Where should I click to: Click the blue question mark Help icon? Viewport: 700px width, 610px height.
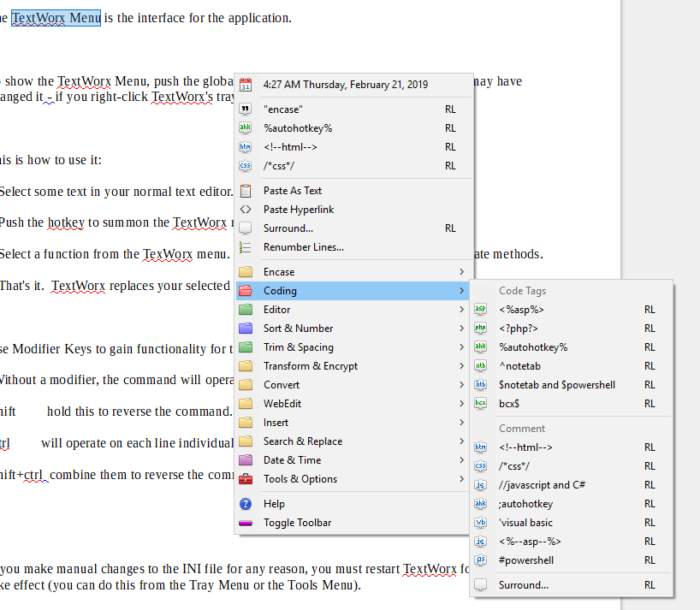coord(246,504)
